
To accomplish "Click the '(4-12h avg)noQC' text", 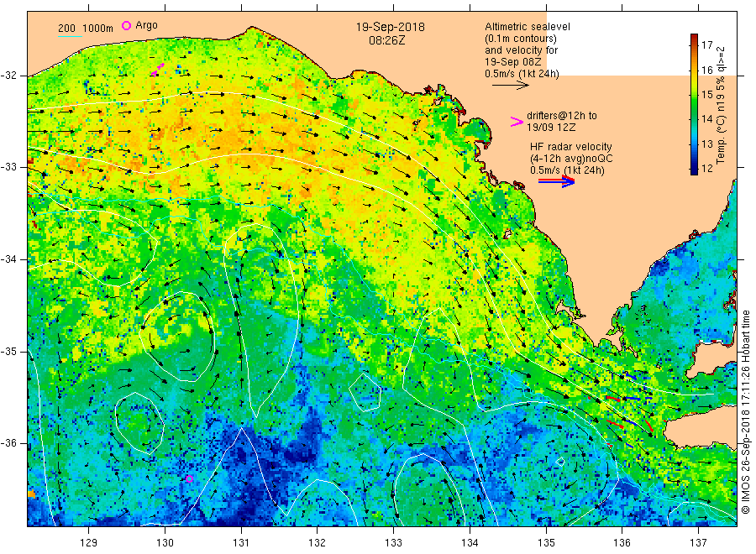I will (x=571, y=159).
